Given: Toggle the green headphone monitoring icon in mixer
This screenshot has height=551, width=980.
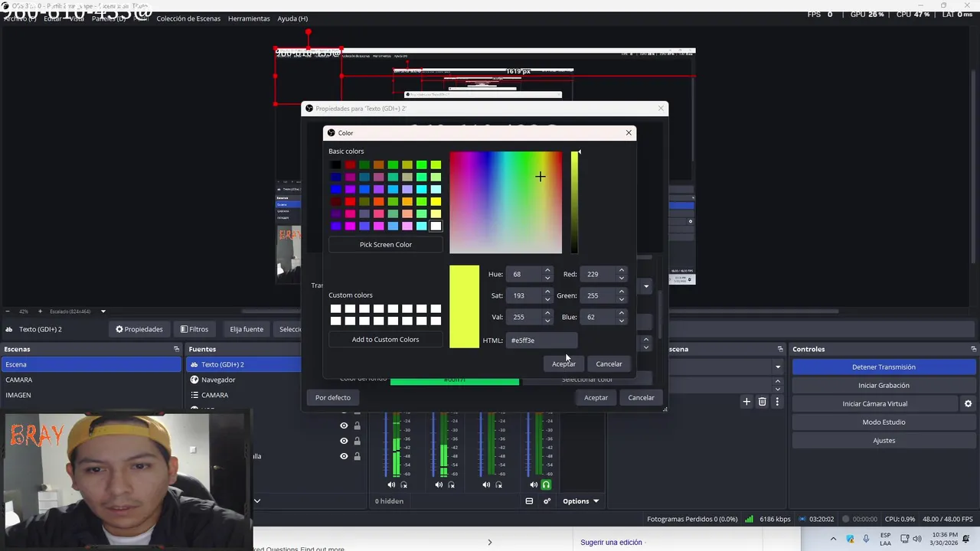Looking at the screenshot, I should tap(546, 484).
